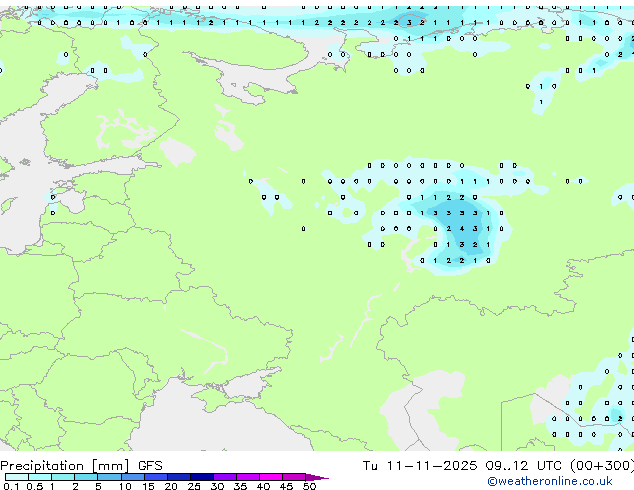Image resolution: width=634 pixels, height=490 pixels.
Task: Click the 1–2 mm legend color swatch
Action: pyautogui.click(x=63, y=477)
